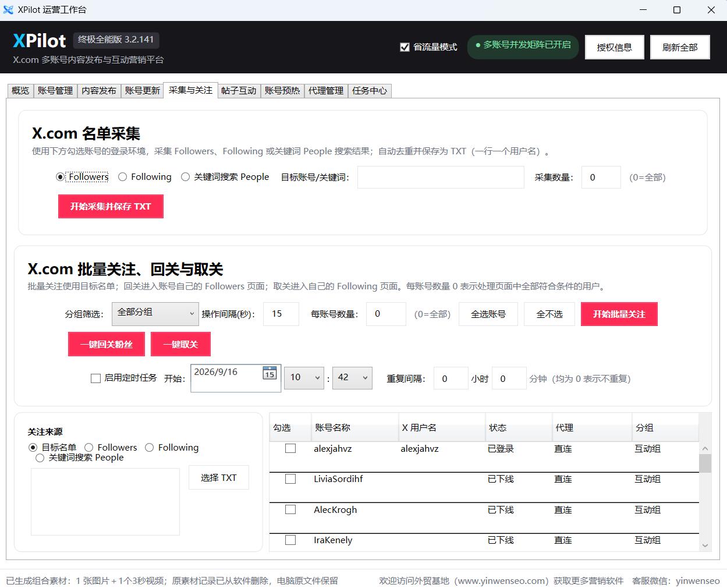Click the 全选账号 button
Viewport: 727px width, 588px height.
(x=488, y=314)
